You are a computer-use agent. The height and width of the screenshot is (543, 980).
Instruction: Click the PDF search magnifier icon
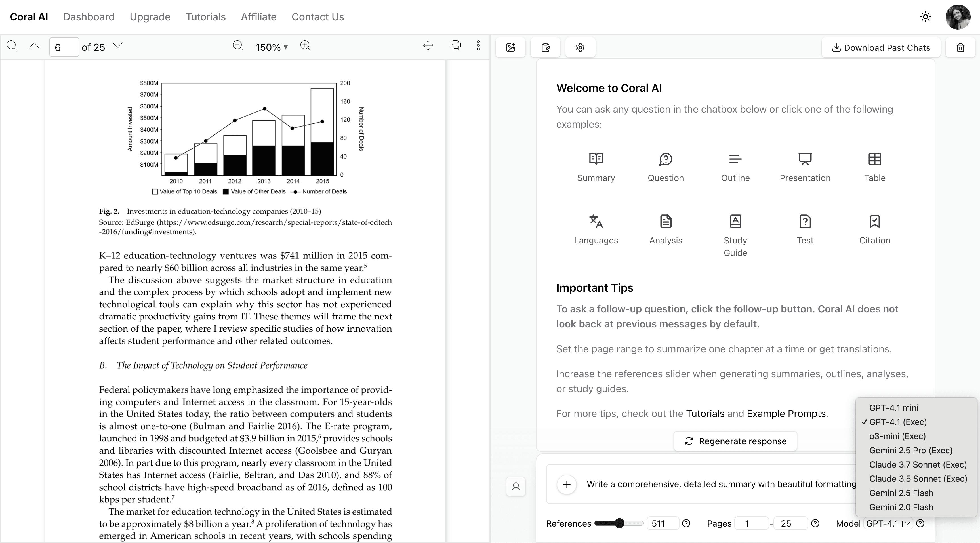coord(12,46)
